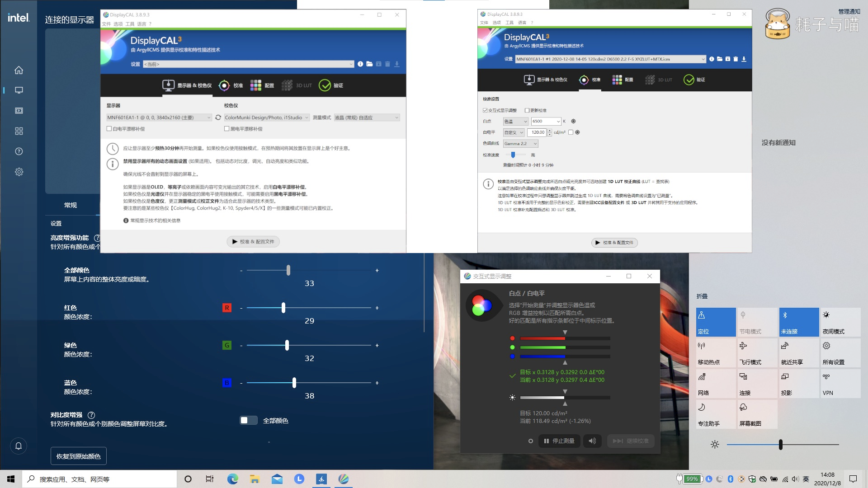
Task: Switch to 配置 tab in left DisplayCAL window
Action: click(262, 85)
